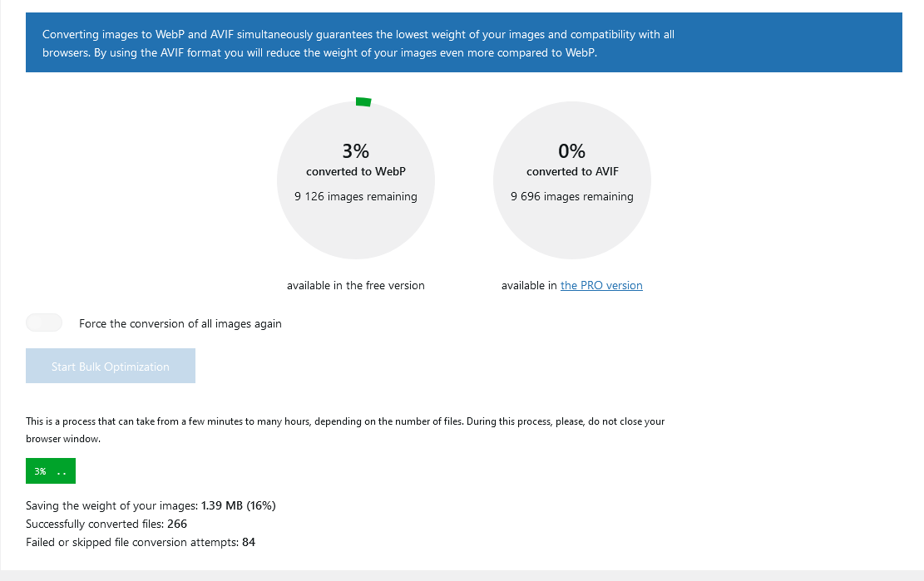Click the successfully converted files count 266

tap(177, 524)
